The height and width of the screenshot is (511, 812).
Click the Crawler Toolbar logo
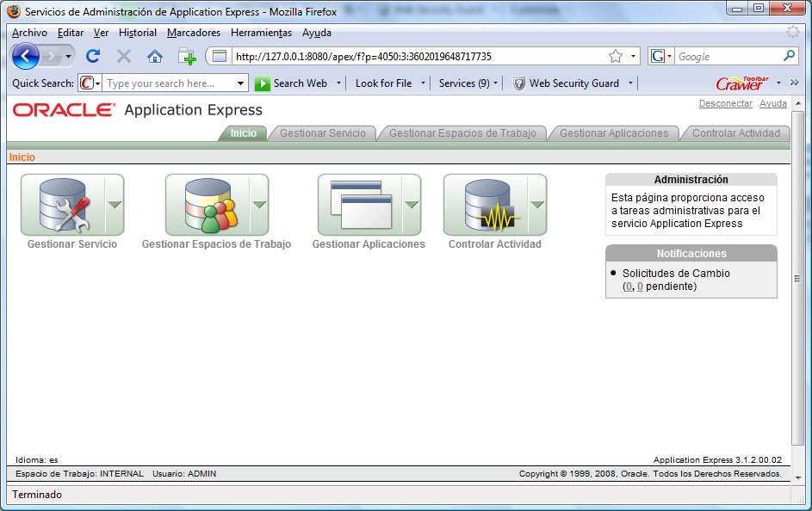pyautogui.click(x=742, y=83)
